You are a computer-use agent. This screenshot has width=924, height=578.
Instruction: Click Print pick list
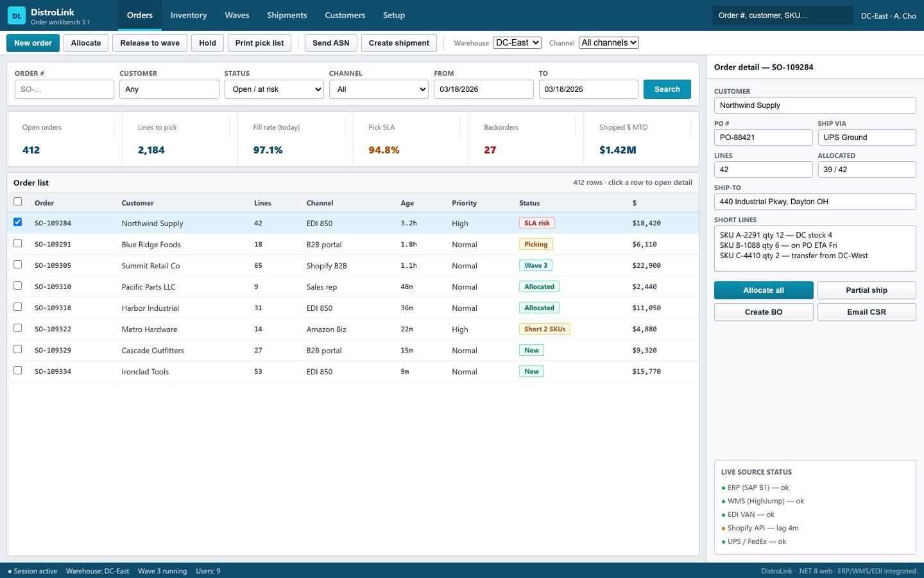(x=259, y=43)
